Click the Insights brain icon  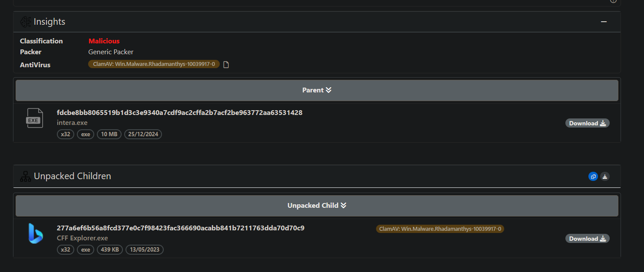pos(26,22)
